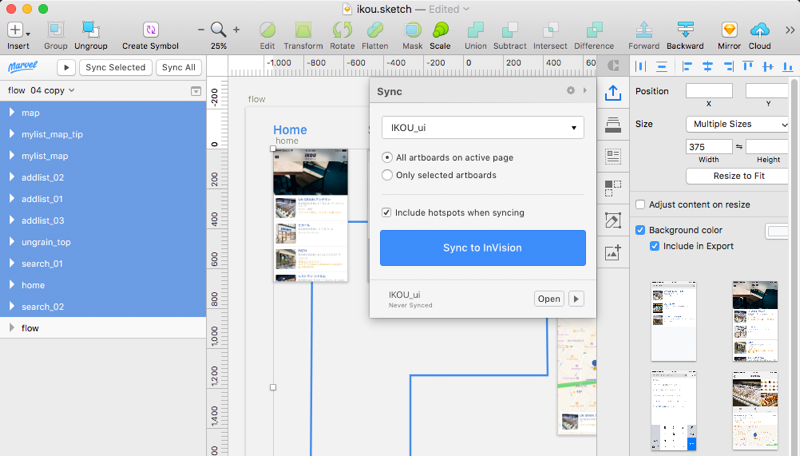Screen dimensions: 800x456
Task: Open the Insert tool menu
Action: point(17,31)
